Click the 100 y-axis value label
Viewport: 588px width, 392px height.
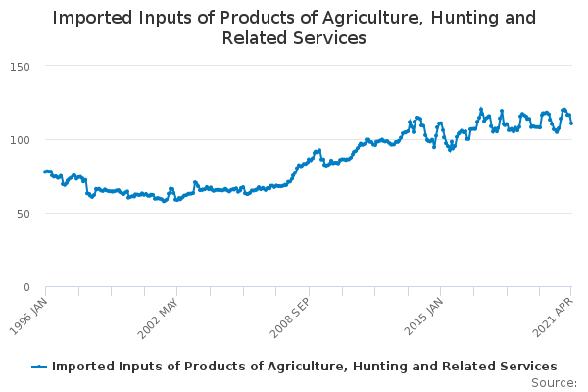tap(22, 139)
